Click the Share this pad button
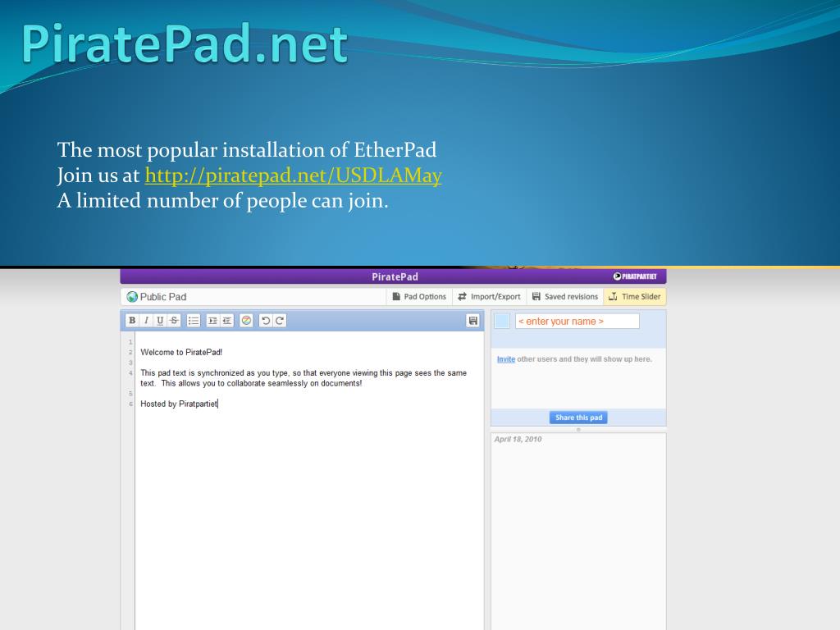 [x=578, y=418]
